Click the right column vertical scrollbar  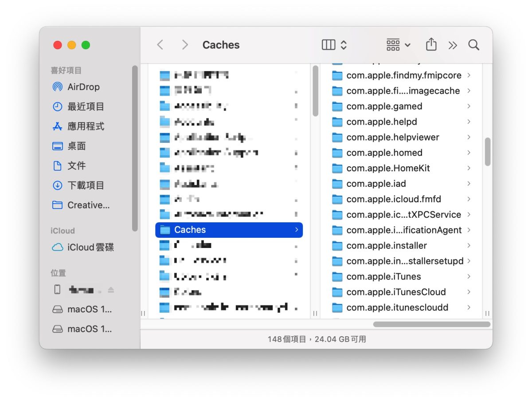[488, 152]
